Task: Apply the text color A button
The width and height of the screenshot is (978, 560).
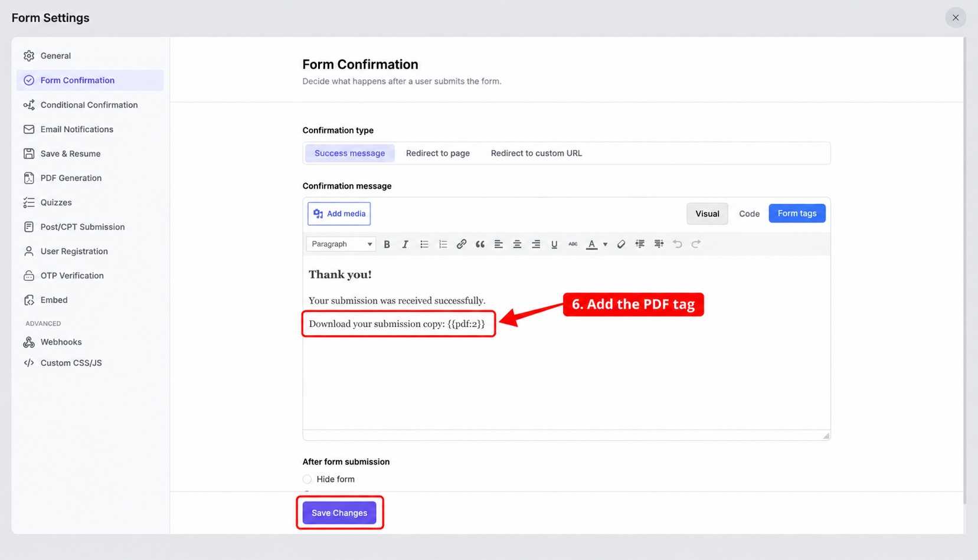Action: tap(591, 244)
